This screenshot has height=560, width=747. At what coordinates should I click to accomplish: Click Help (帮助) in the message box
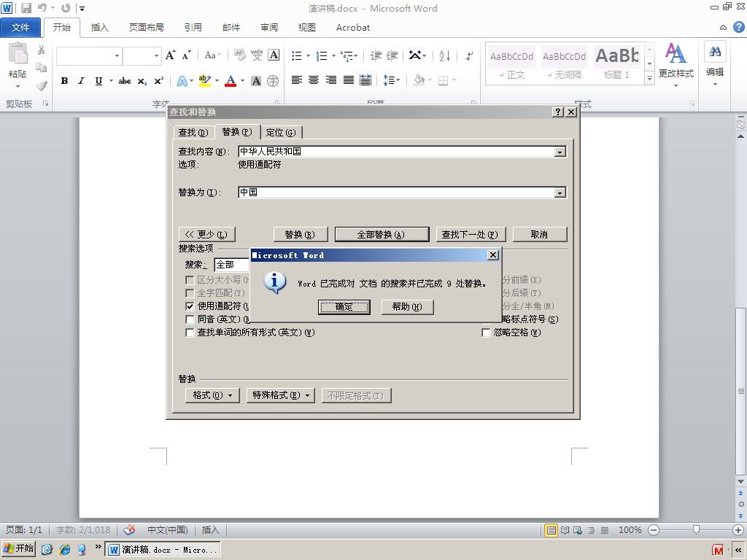[x=407, y=307]
